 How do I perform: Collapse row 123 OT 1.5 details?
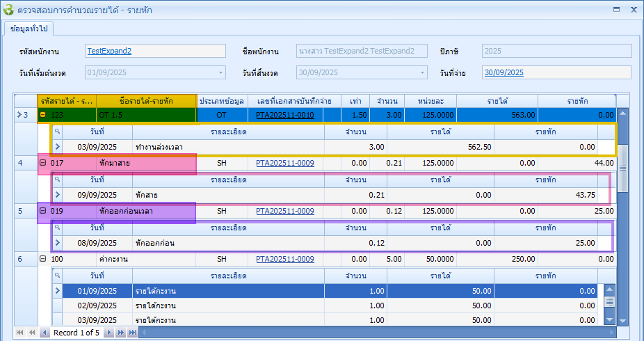click(x=43, y=115)
